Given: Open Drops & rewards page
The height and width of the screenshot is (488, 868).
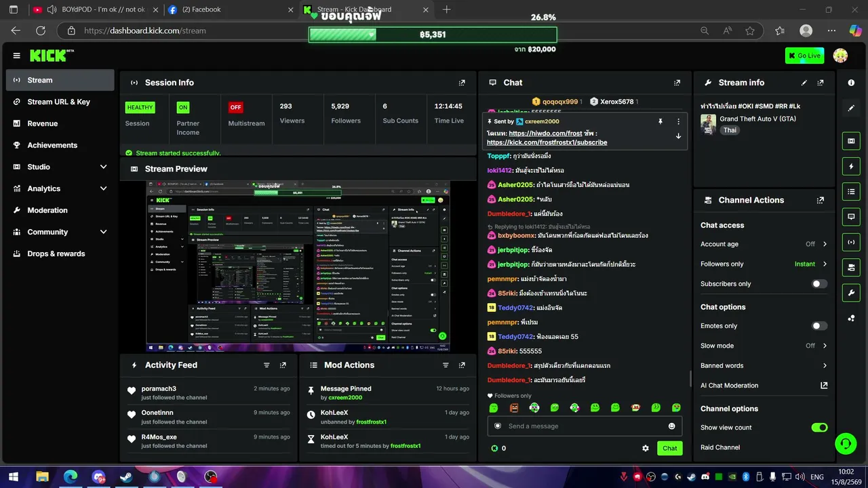Looking at the screenshot, I should 60,253.
